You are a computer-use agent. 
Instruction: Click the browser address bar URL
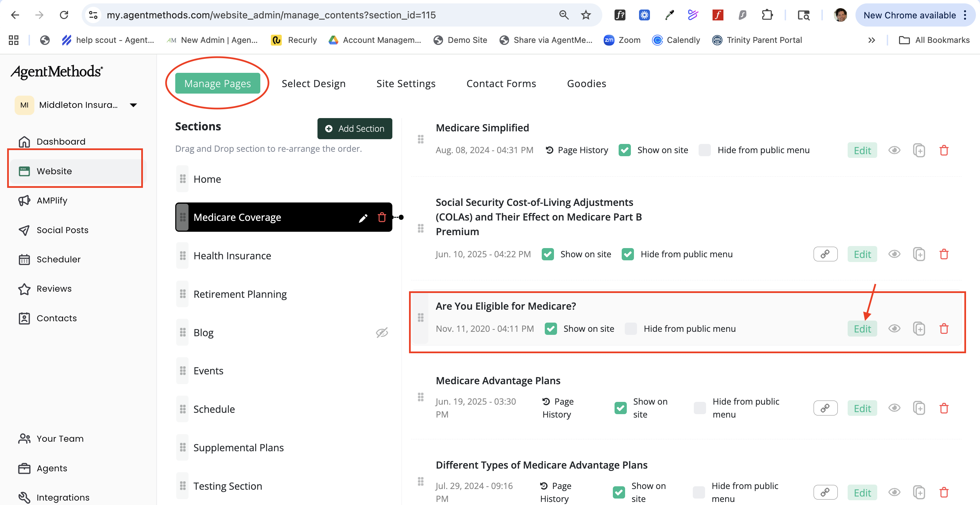tap(271, 15)
